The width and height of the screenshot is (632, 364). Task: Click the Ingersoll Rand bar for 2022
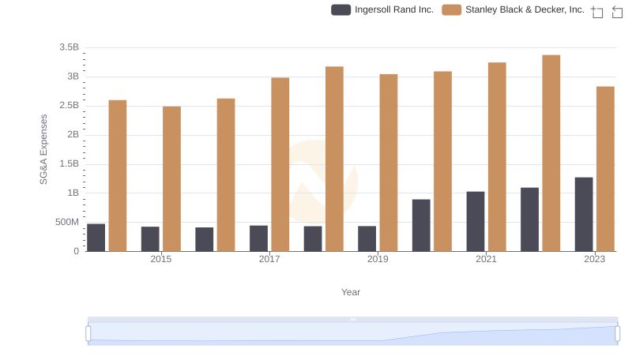[x=529, y=220]
